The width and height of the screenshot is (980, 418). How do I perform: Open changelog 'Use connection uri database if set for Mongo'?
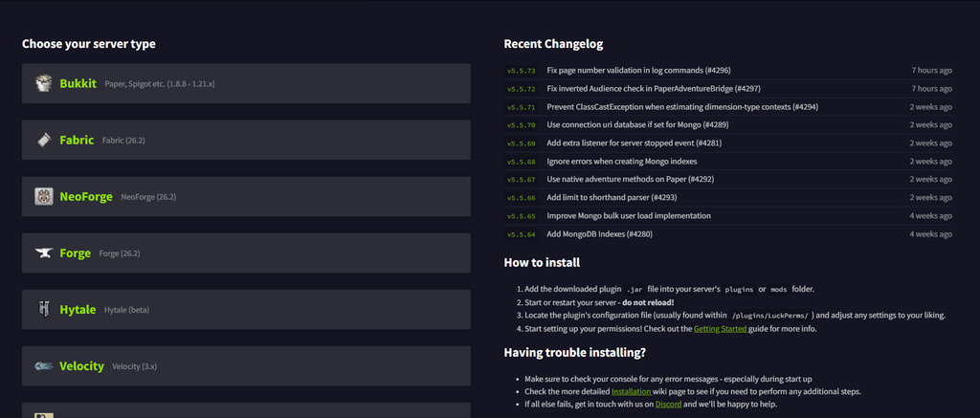(637, 125)
